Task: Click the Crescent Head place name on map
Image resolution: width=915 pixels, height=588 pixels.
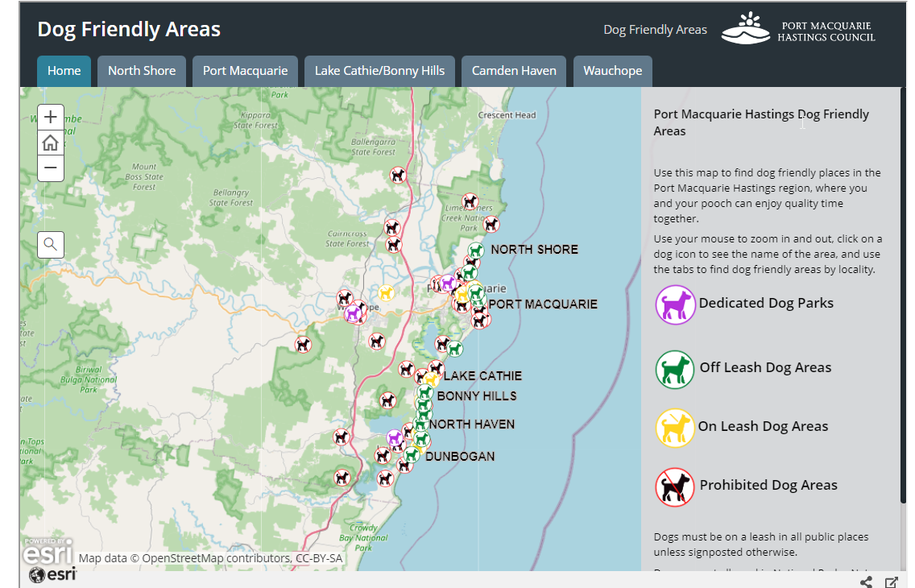Action: tap(507, 115)
